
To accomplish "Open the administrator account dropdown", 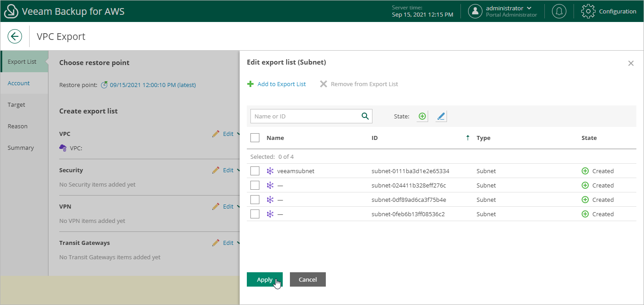I will click(503, 11).
